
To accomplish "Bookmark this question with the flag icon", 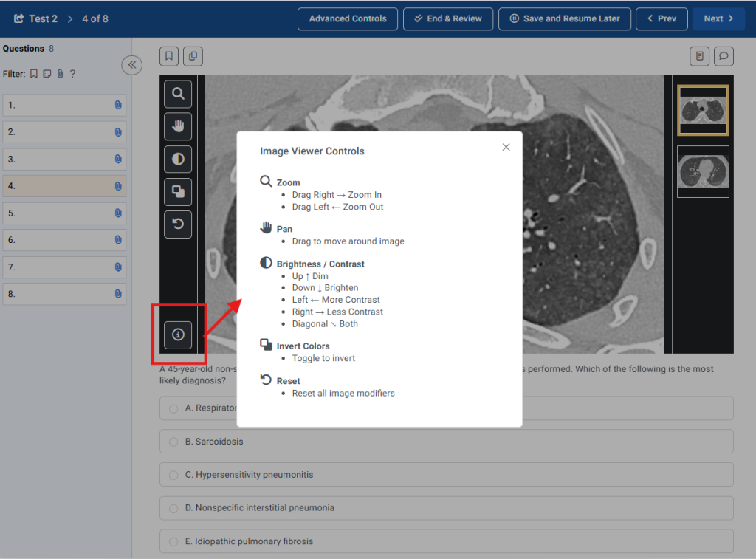I will [169, 56].
